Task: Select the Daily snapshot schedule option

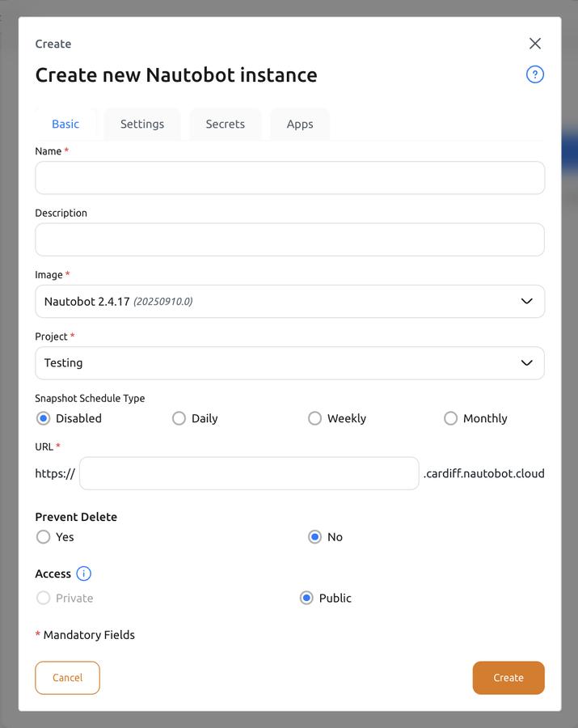Action: click(x=178, y=418)
